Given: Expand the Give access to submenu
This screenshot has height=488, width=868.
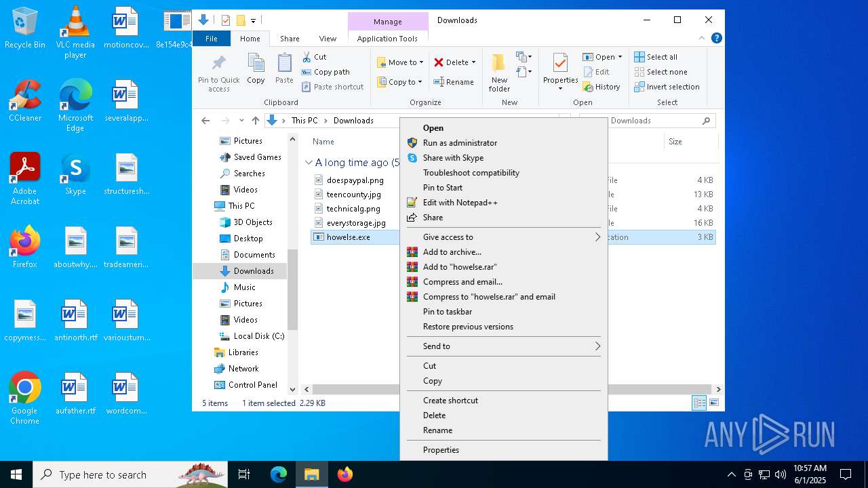Looking at the screenshot, I should [x=503, y=237].
